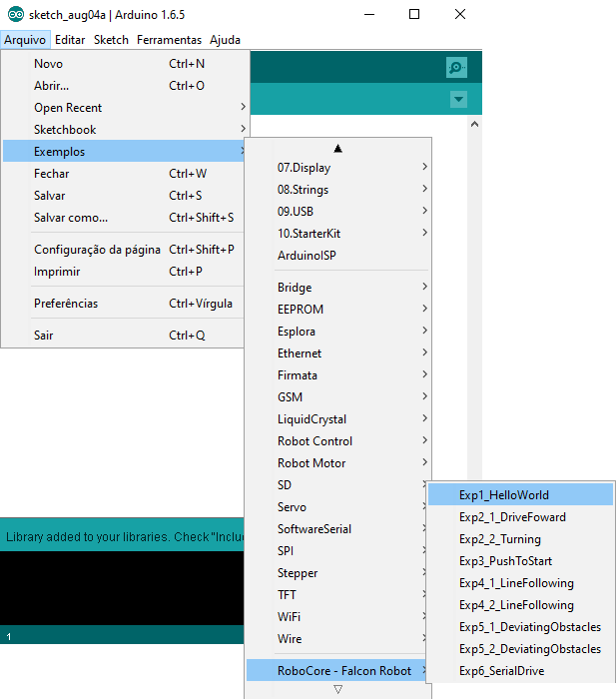
Task: Open LiquidCrystal examples submenu
Action: pyautogui.click(x=338, y=419)
